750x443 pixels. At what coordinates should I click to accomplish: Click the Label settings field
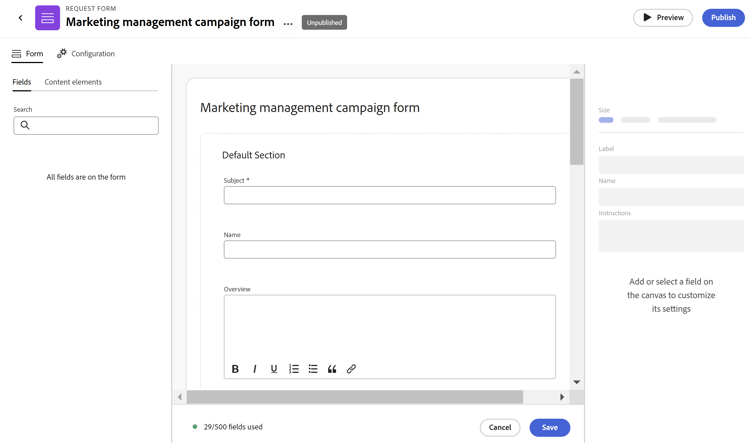(671, 165)
